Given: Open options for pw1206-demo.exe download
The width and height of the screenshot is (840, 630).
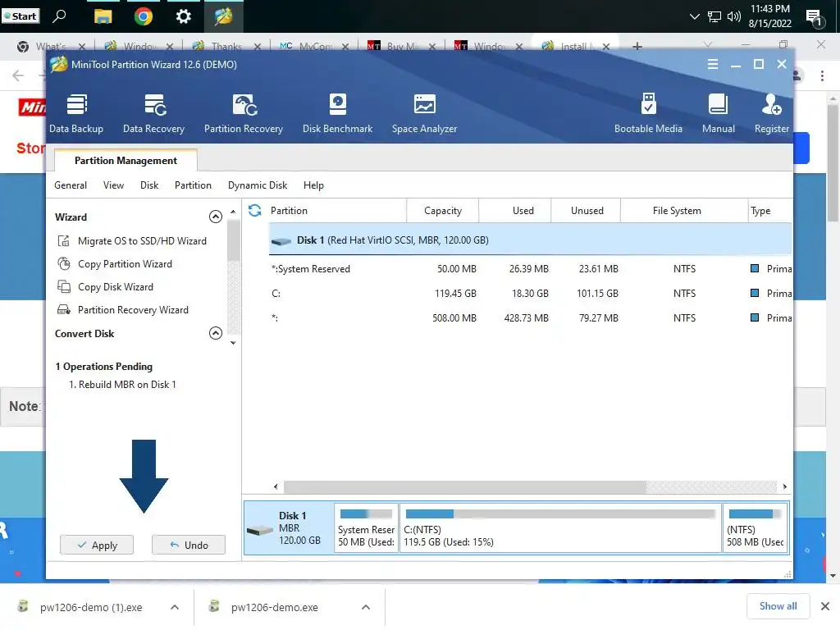Looking at the screenshot, I should 366,607.
